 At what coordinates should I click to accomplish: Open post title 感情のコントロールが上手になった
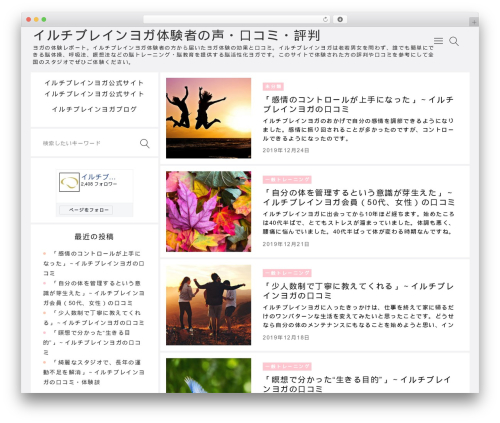click(x=358, y=104)
